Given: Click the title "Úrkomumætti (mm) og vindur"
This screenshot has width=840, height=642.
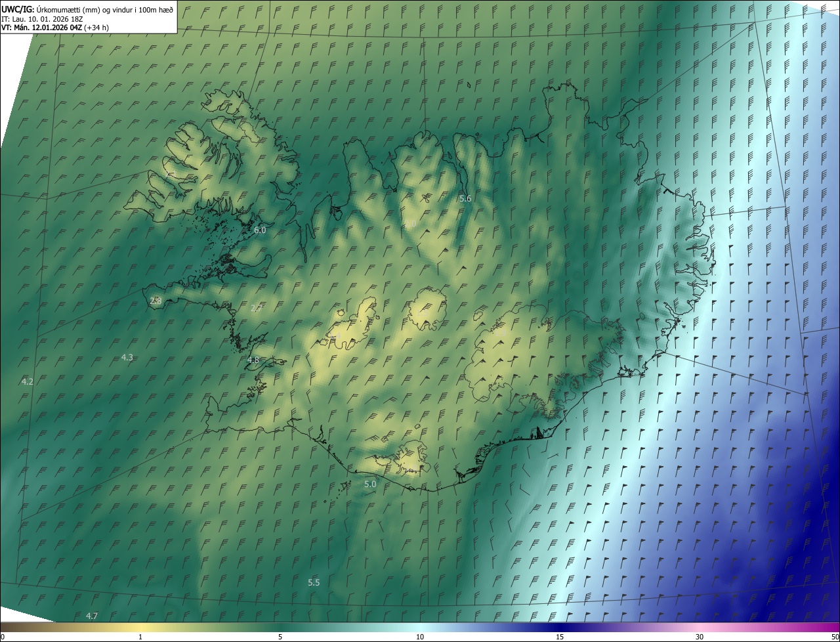Looking at the screenshot, I should [104, 9].
